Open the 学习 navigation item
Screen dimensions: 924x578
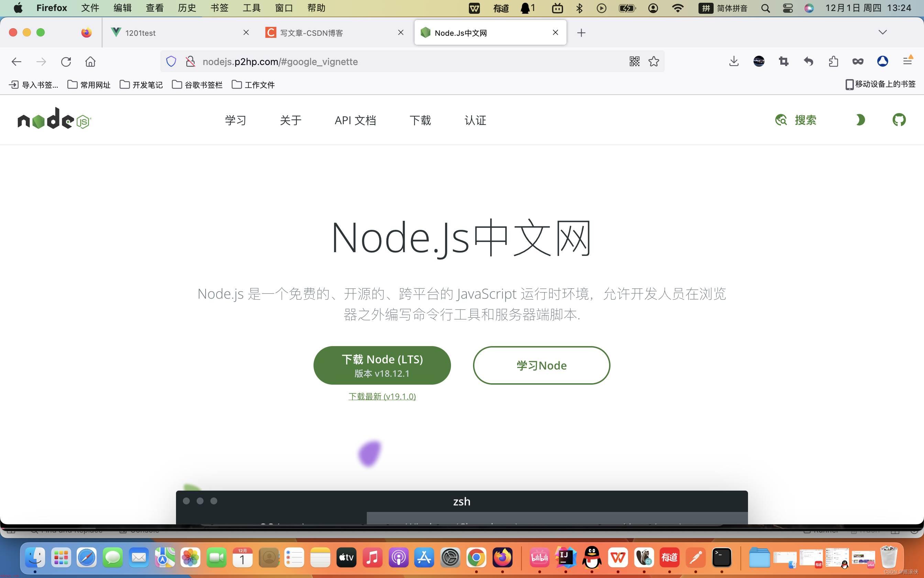(235, 120)
